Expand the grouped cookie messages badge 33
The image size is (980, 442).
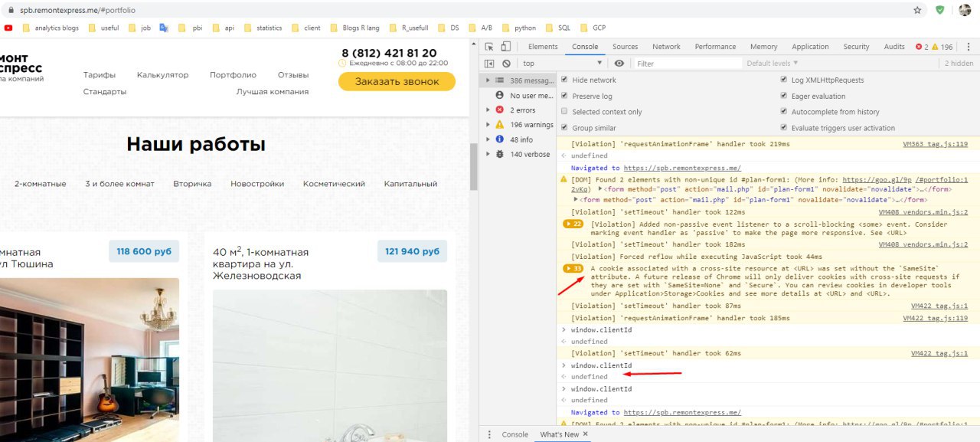pyautogui.click(x=573, y=269)
